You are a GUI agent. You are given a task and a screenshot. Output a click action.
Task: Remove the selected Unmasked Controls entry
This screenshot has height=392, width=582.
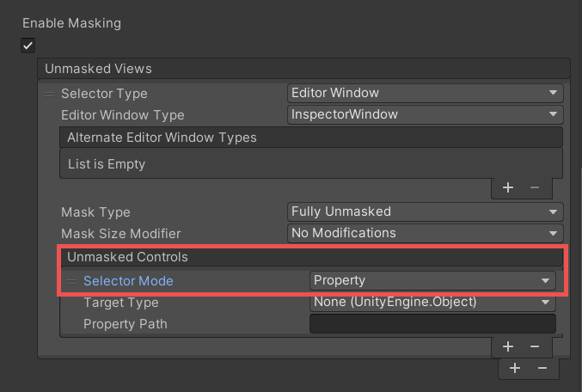point(535,346)
